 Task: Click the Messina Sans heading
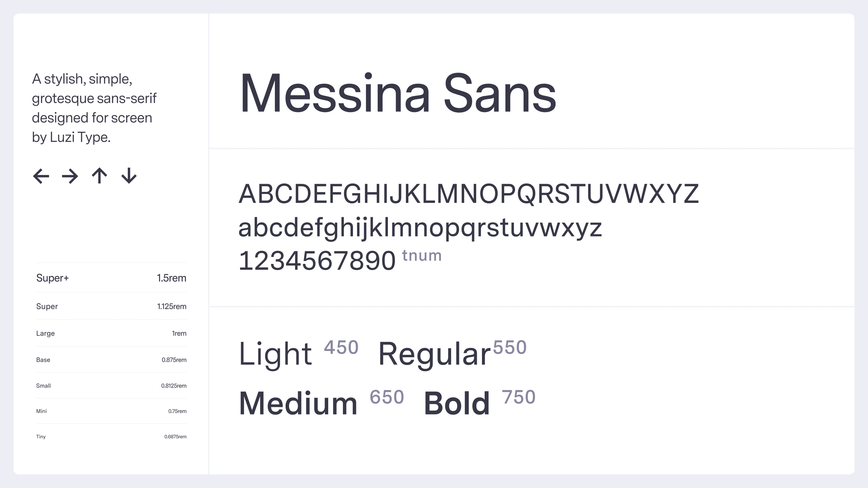(x=398, y=93)
